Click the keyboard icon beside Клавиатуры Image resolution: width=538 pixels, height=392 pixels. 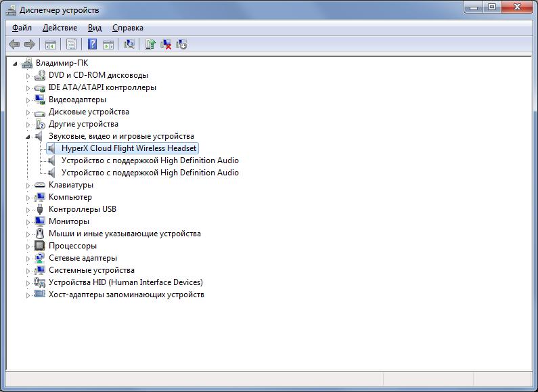pos(40,185)
